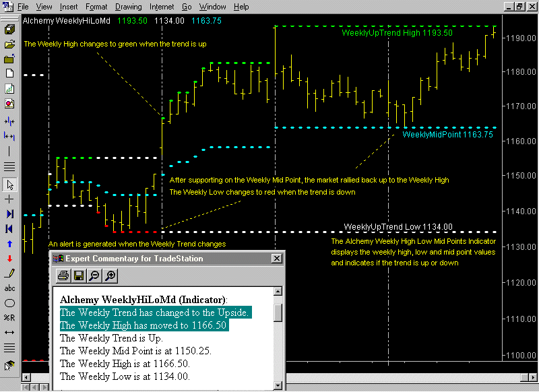Select the abc text tool
This screenshot has height=392, width=539.
pyautogui.click(x=9, y=288)
